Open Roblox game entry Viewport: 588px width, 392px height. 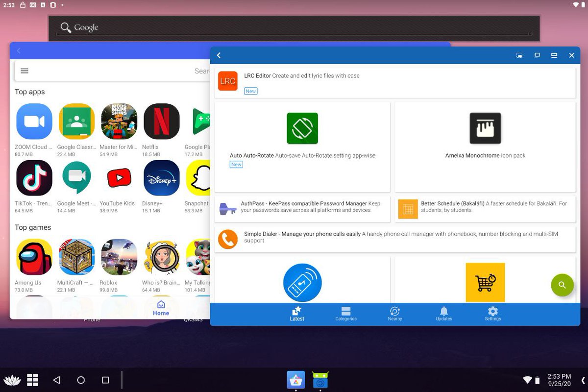(119, 266)
